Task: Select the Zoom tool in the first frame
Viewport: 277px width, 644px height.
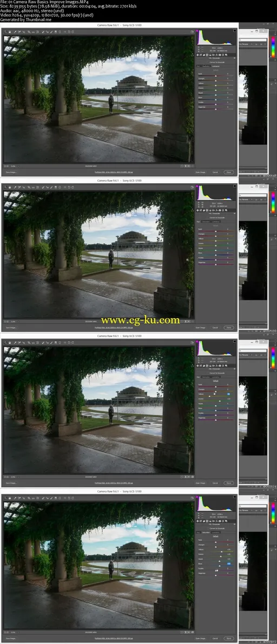Action: (x=5, y=32)
